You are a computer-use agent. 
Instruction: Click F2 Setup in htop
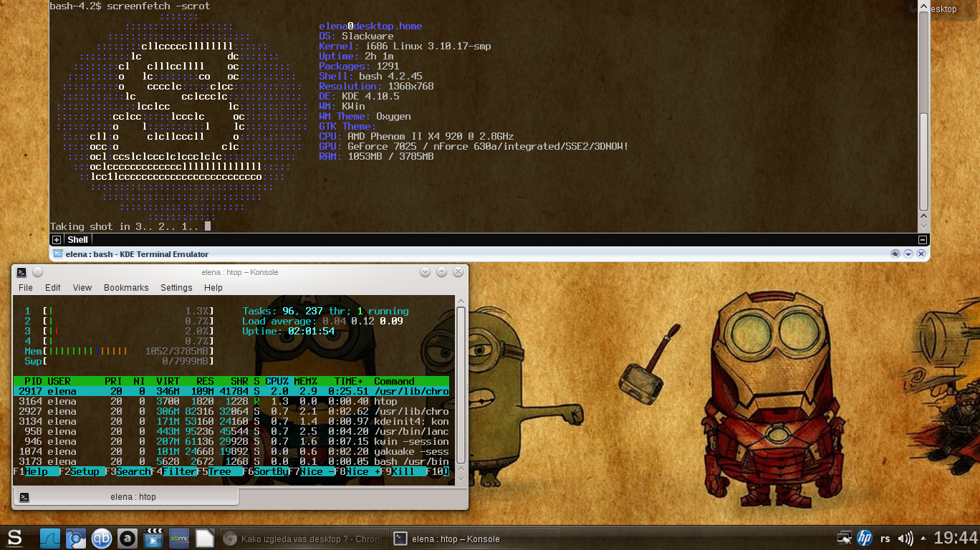pos(82,471)
